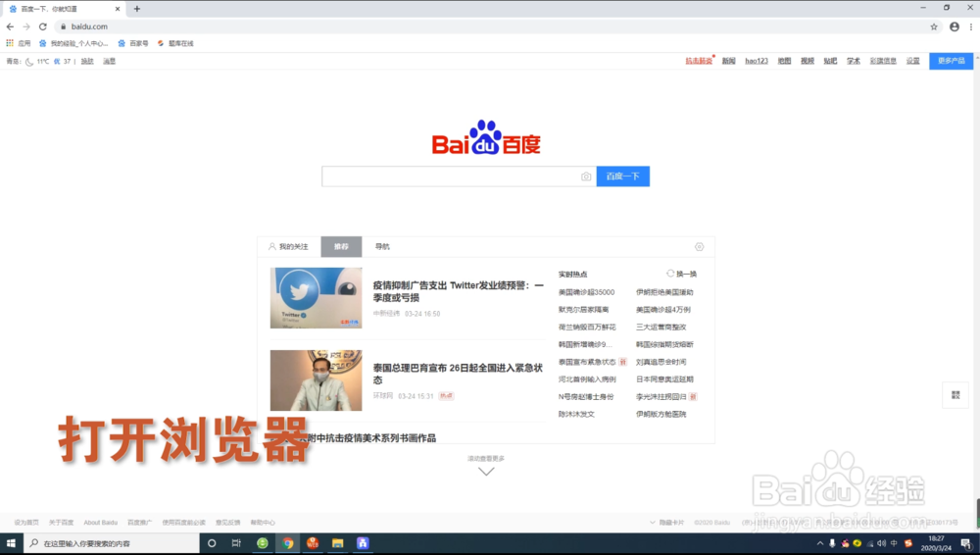Refresh hot topics with 换一换

point(681,274)
